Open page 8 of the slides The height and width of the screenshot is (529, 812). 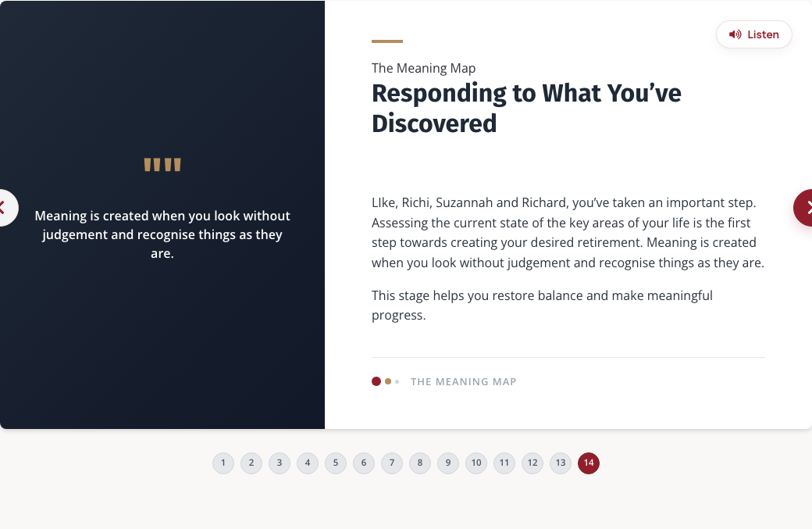(420, 463)
